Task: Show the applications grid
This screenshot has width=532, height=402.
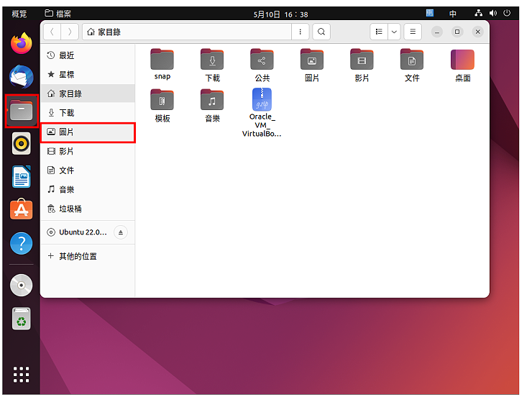Action: pos(22,375)
